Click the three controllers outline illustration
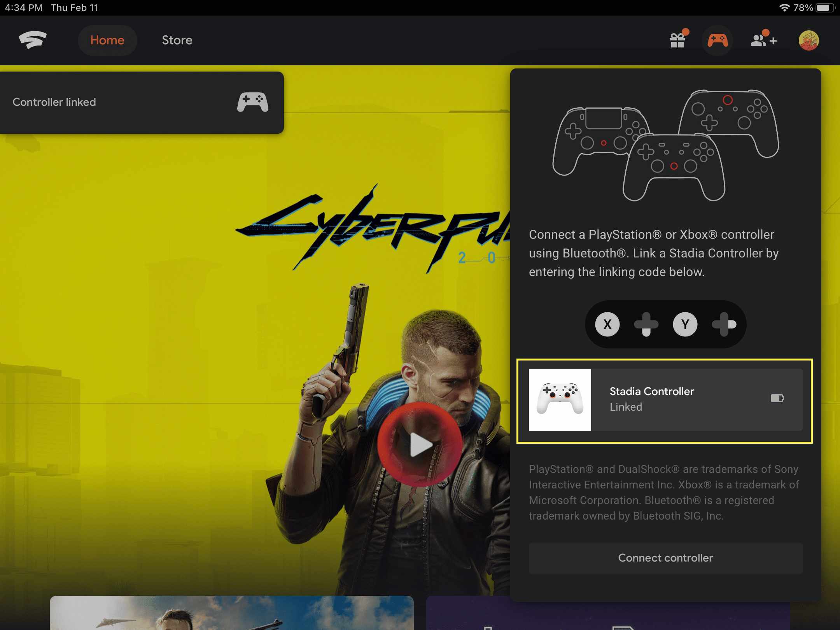Viewport: 840px width, 630px height. click(666, 145)
